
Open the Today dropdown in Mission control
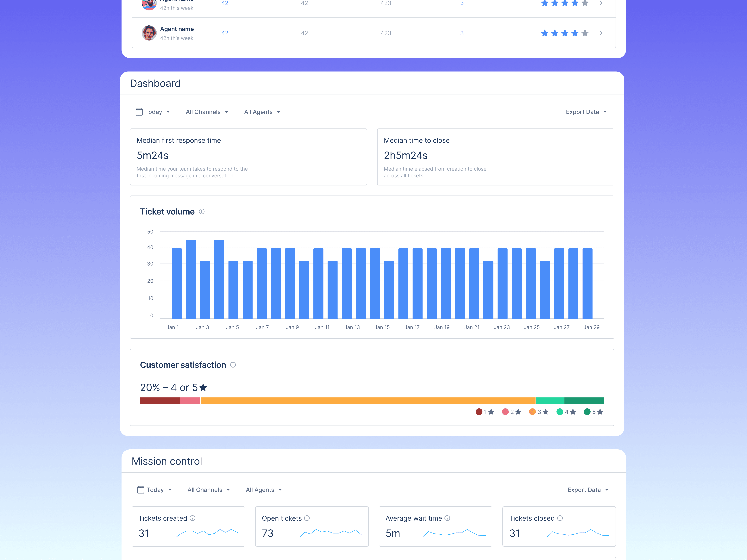click(155, 490)
